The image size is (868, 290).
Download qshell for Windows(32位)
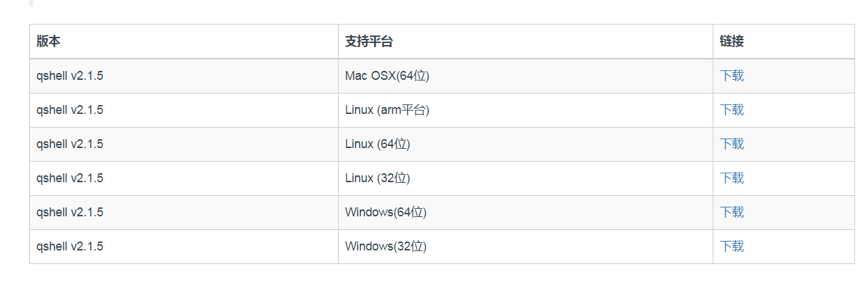[732, 246]
